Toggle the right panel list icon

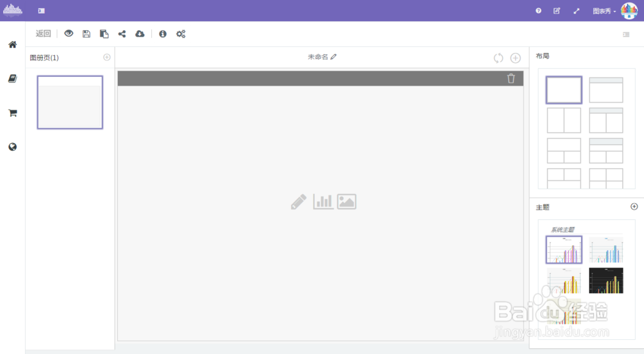[626, 35]
